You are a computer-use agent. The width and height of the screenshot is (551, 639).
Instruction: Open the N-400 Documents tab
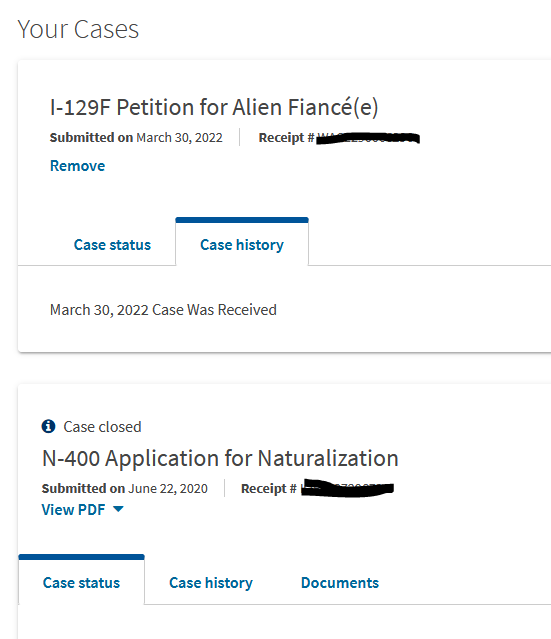click(x=340, y=582)
